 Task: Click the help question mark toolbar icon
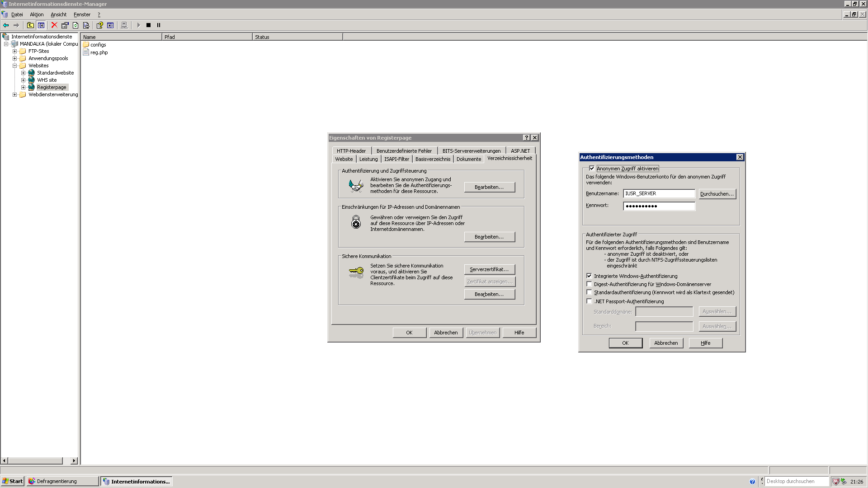click(99, 25)
